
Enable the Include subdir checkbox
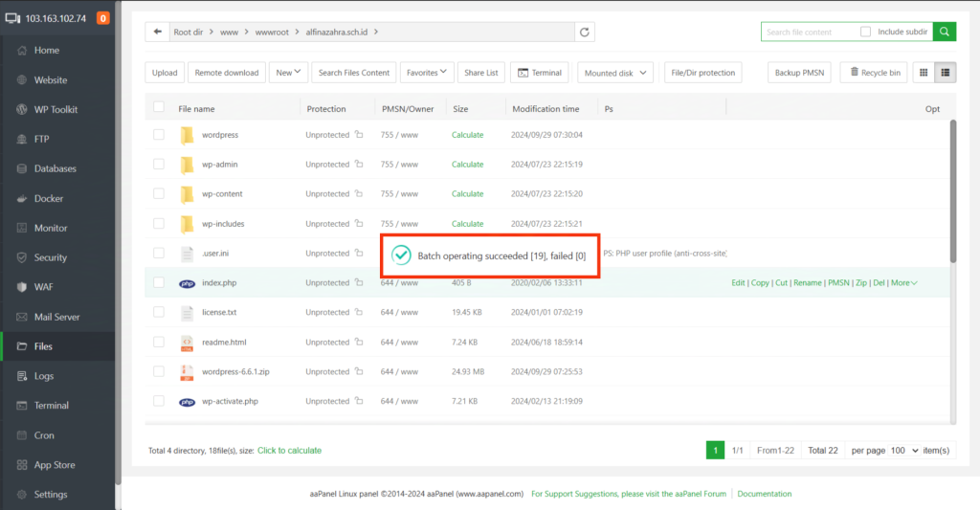(x=865, y=32)
